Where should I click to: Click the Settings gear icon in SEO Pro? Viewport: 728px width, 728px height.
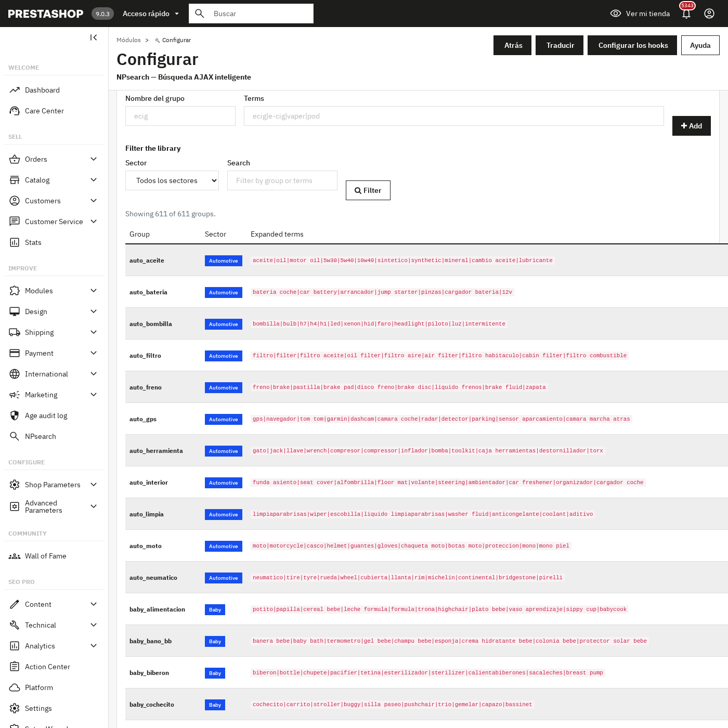[15, 708]
